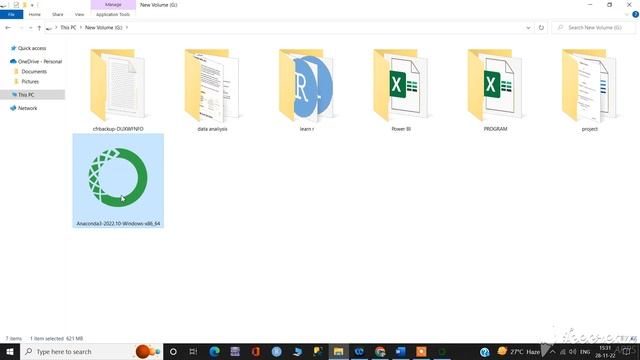
Task: Open Explorer help question mark
Action: 636,14
